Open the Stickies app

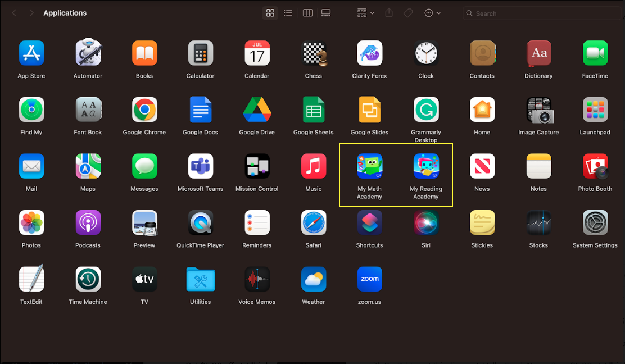click(482, 222)
